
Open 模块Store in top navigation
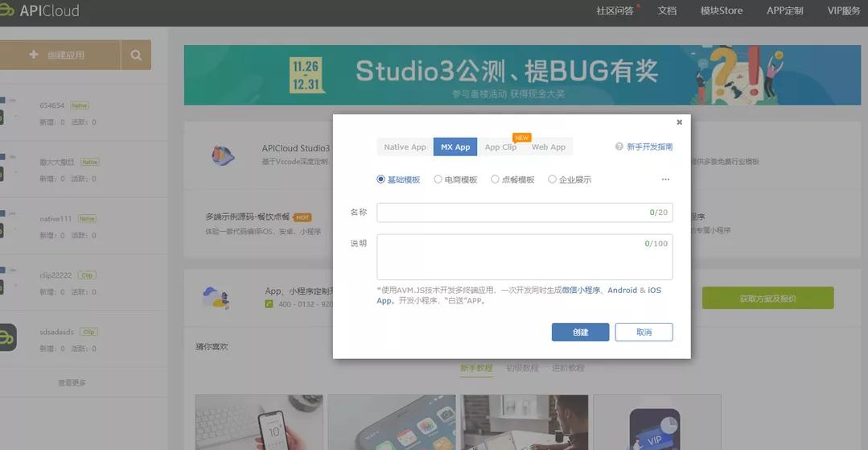coord(722,10)
